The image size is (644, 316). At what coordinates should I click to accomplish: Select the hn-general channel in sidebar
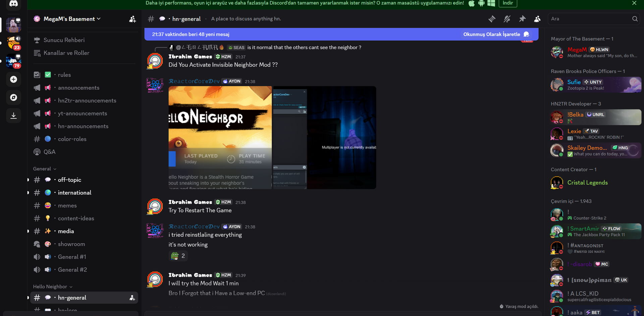click(84, 298)
